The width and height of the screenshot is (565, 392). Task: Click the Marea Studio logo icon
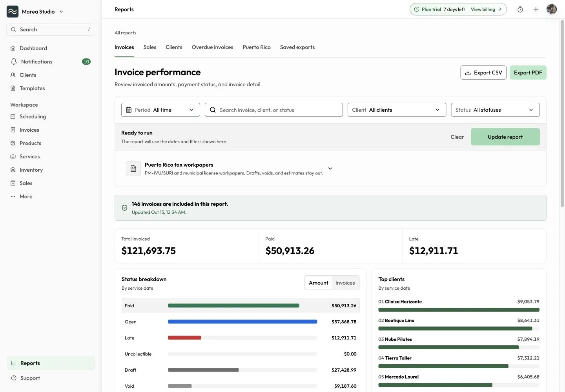click(13, 12)
